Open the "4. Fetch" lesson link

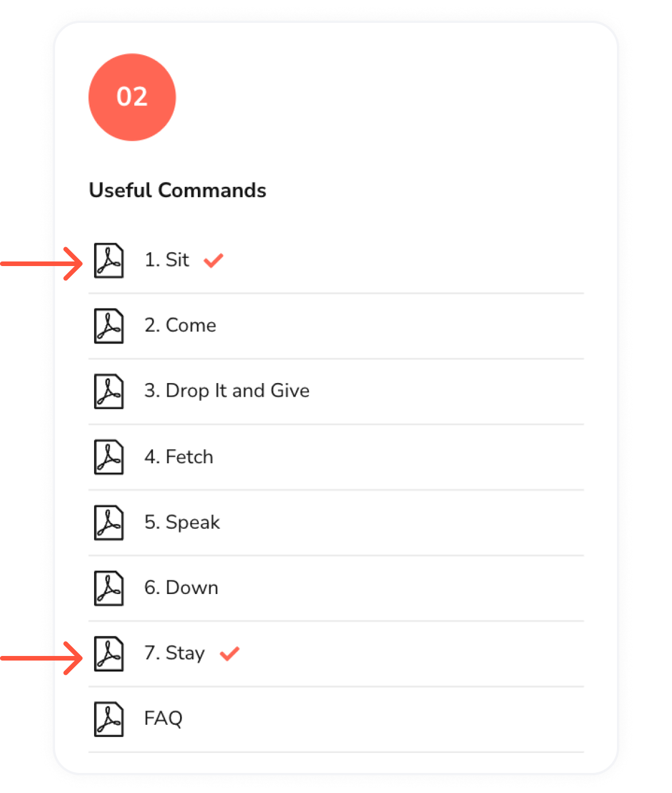[178, 456]
